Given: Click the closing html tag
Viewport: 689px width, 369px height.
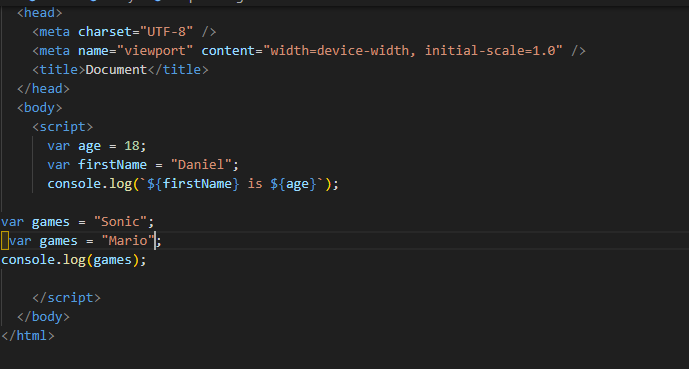Looking at the screenshot, I should click(x=28, y=335).
